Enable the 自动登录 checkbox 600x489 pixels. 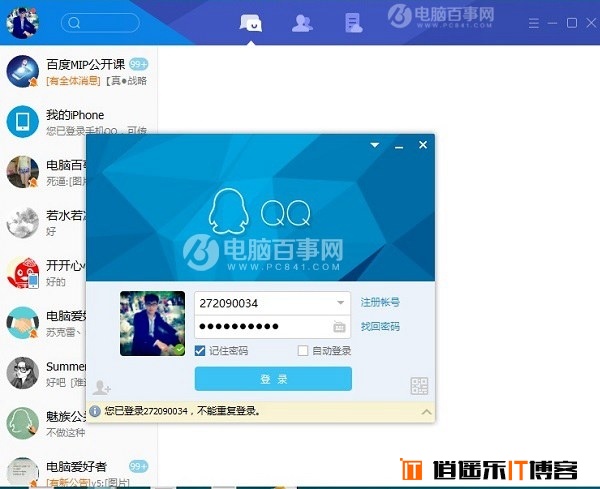pos(303,350)
